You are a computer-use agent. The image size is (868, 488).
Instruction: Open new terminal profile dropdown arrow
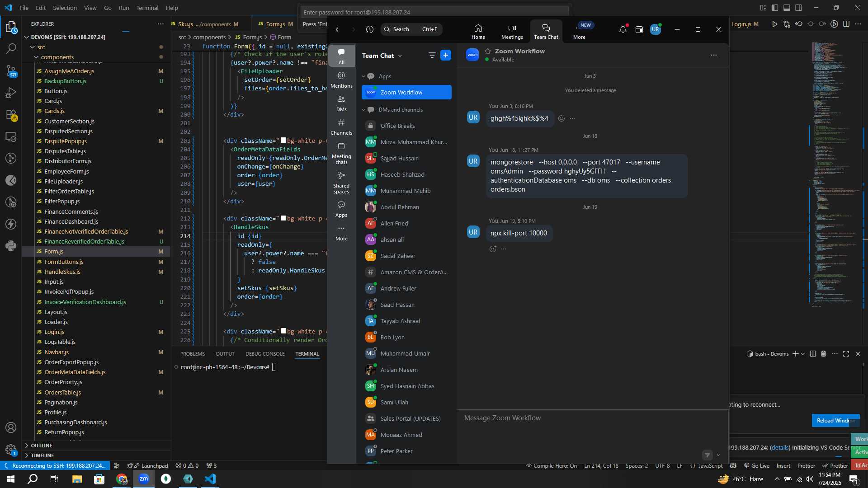click(x=803, y=354)
